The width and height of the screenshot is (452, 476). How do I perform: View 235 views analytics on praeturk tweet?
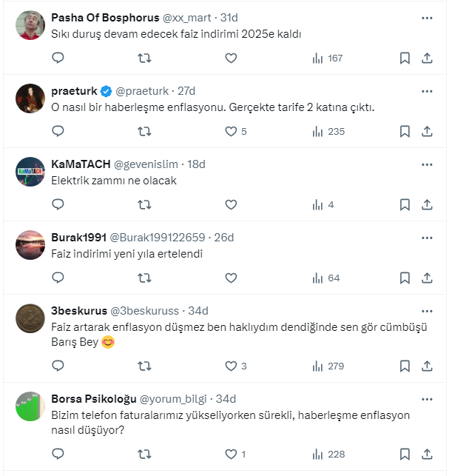(329, 131)
